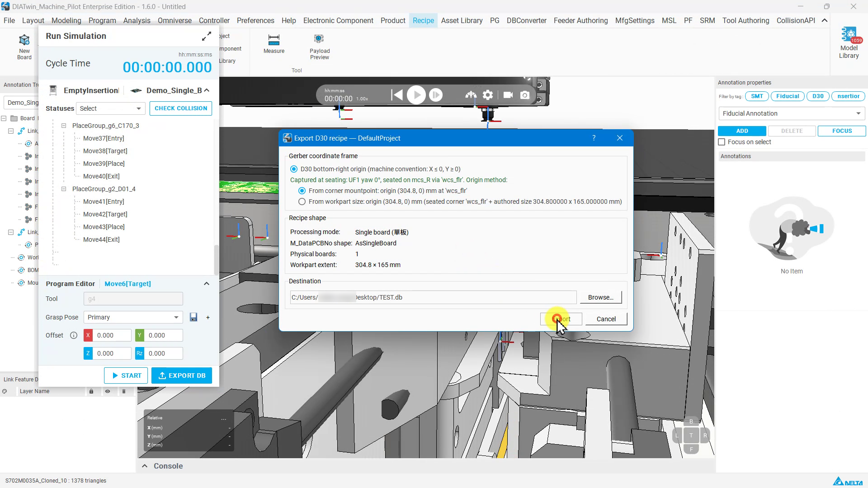Open the File menu
Screen dimensions: 868x488
[9, 20]
